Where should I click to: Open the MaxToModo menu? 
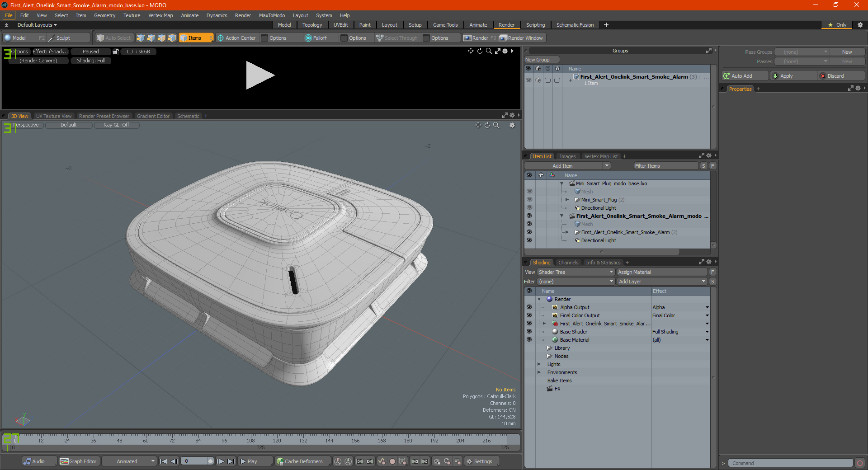pyautogui.click(x=272, y=15)
